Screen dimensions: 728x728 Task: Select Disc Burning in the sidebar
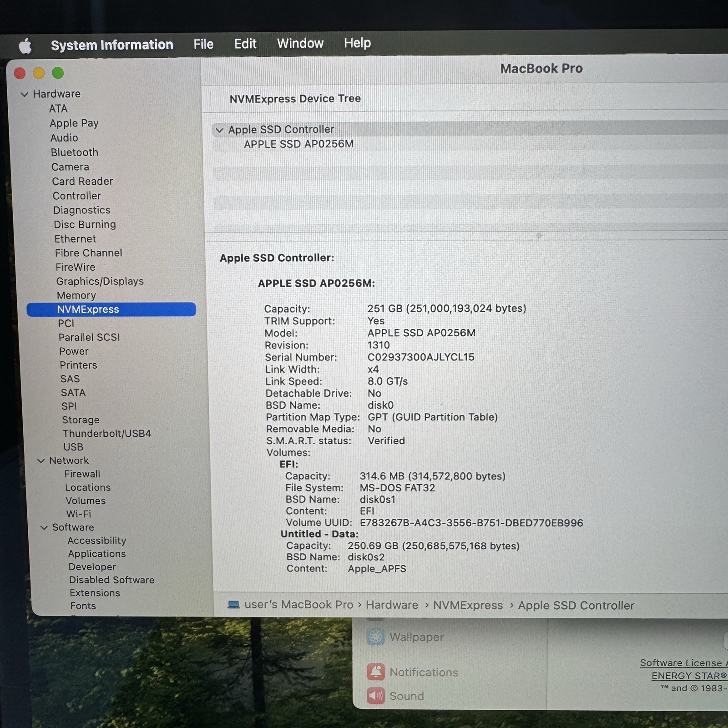pyautogui.click(x=85, y=224)
